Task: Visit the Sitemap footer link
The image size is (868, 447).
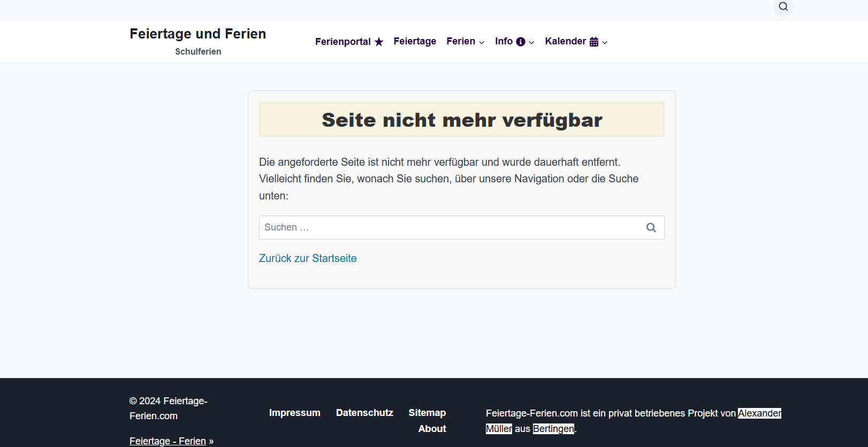Action: (x=427, y=413)
